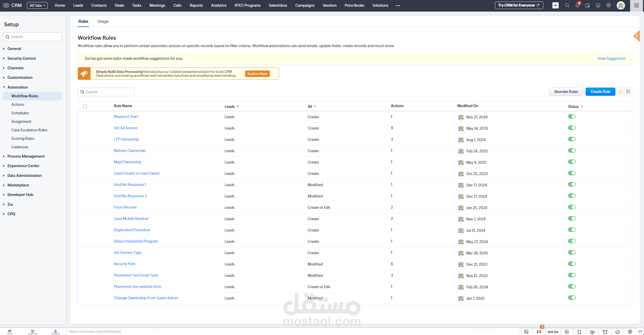Check the select-all rules checkbox
644x335 pixels.
(85, 107)
